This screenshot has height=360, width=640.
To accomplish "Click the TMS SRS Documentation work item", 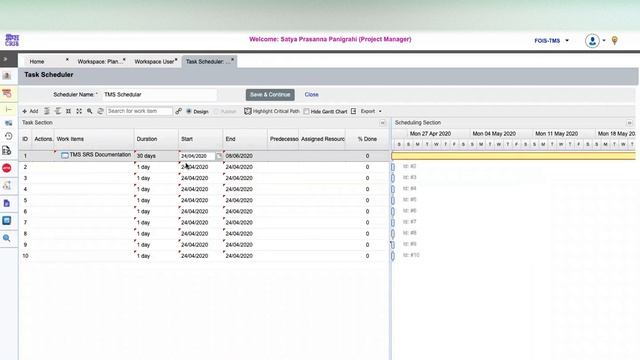I will pos(100,155).
